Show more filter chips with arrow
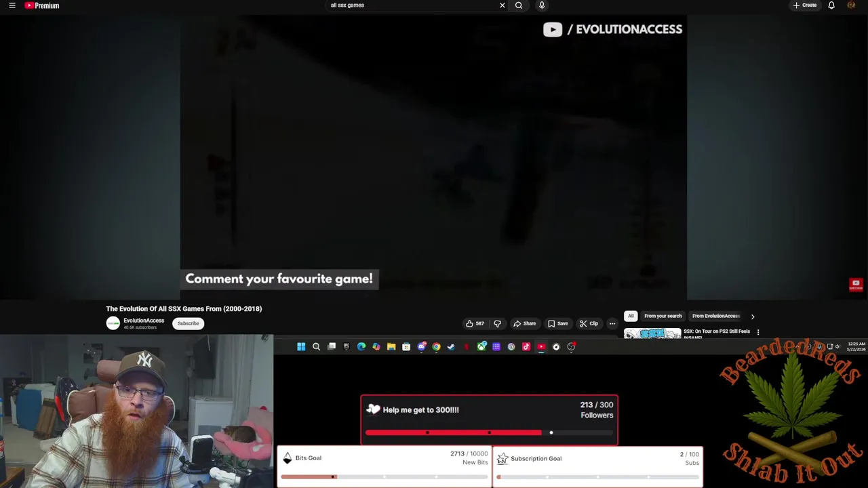The height and width of the screenshot is (488, 868). tap(753, 317)
